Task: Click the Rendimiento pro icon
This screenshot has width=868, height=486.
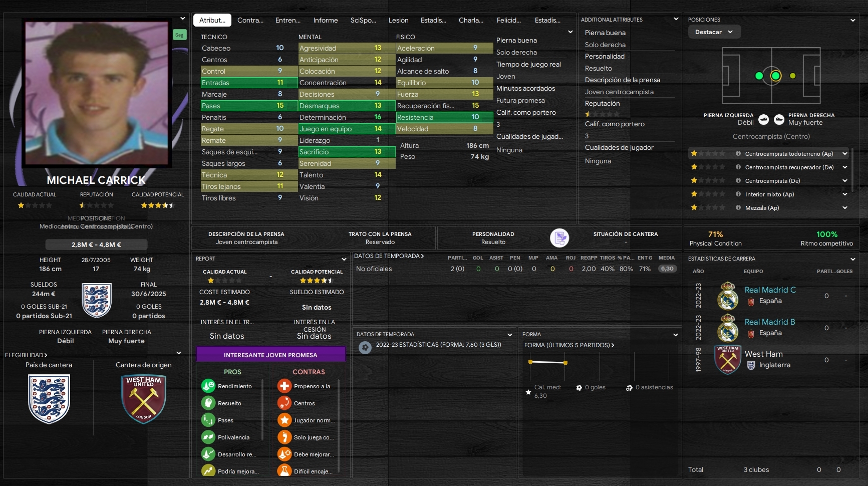Action: click(208, 386)
